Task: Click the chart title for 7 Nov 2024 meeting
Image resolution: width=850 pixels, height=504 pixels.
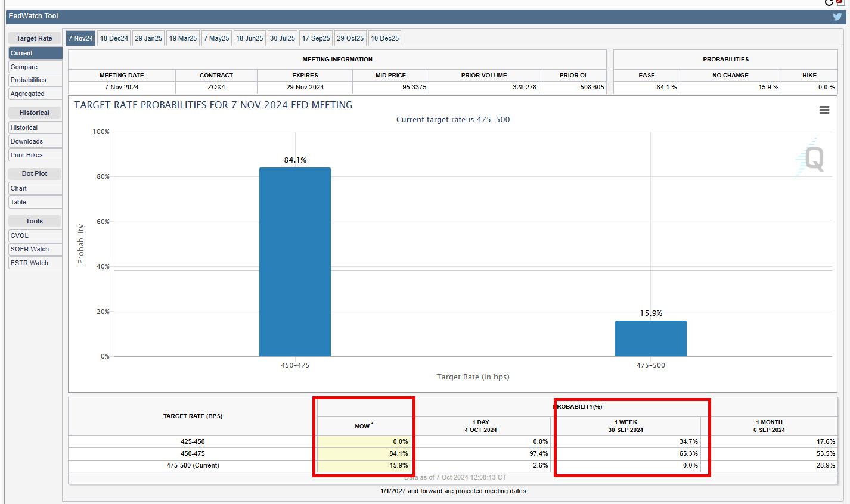Action: click(x=213, y=105)
